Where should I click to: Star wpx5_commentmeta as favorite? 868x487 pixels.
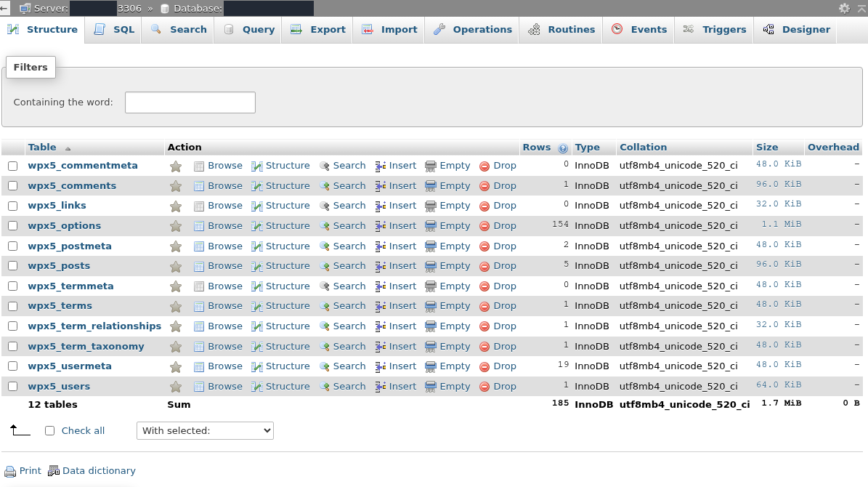[x=176, y=166]
